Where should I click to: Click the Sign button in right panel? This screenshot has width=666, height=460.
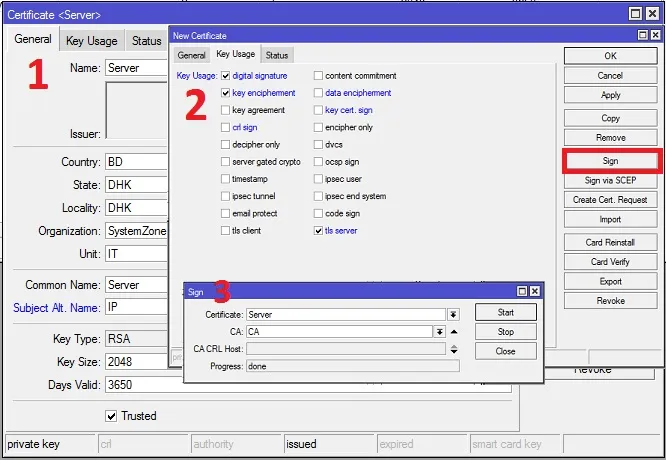point(610,161)
